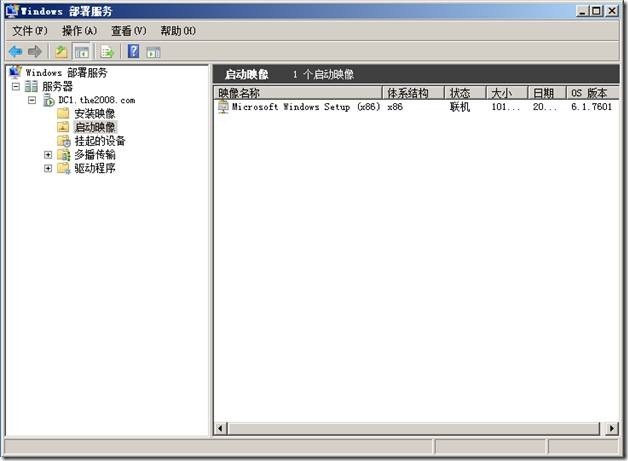
Task: Click the export list toolbar icon
Action: (107, 52)
